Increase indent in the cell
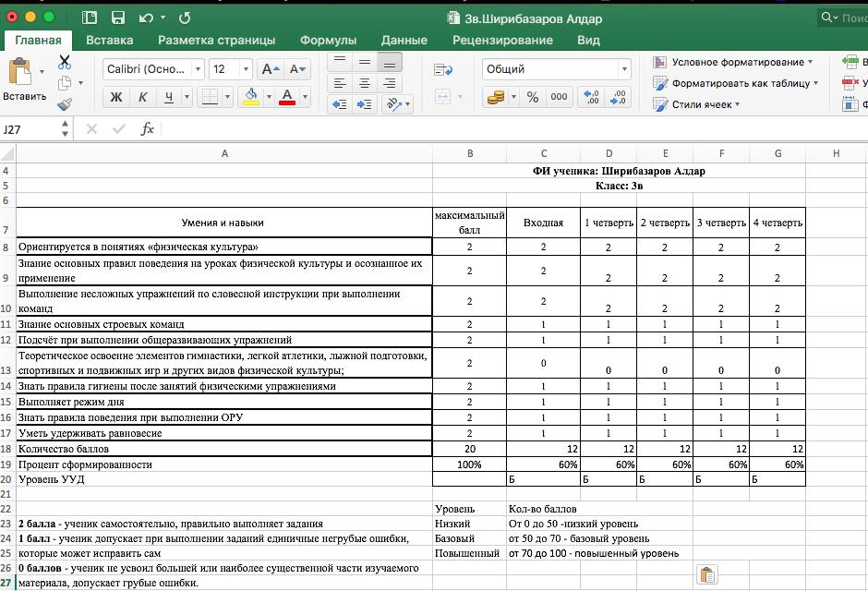Viewport: 868px width, 591px height. 364,104
